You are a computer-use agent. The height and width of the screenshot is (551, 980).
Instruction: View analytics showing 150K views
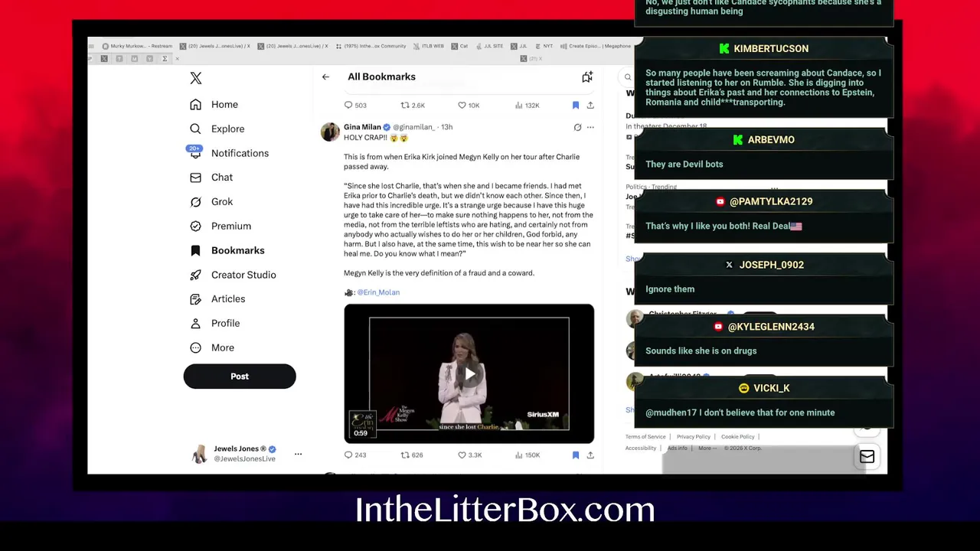pyautogui.click(x=527, y=455)
